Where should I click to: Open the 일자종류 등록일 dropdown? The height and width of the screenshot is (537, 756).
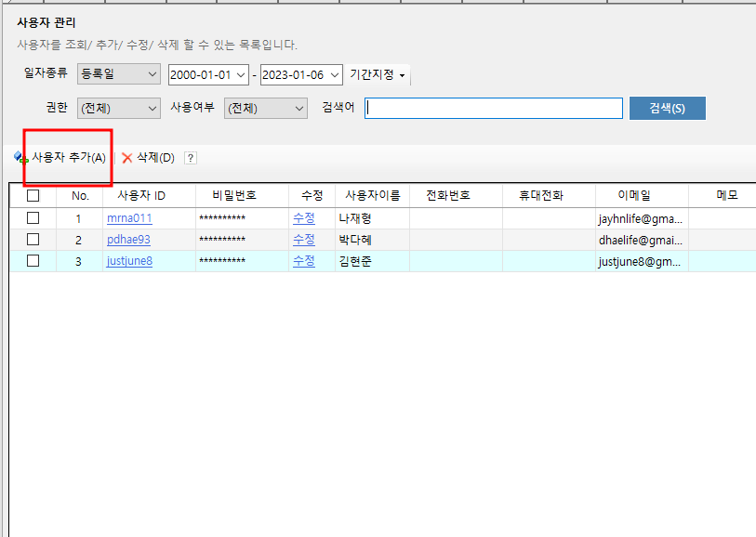click(119, 74)
